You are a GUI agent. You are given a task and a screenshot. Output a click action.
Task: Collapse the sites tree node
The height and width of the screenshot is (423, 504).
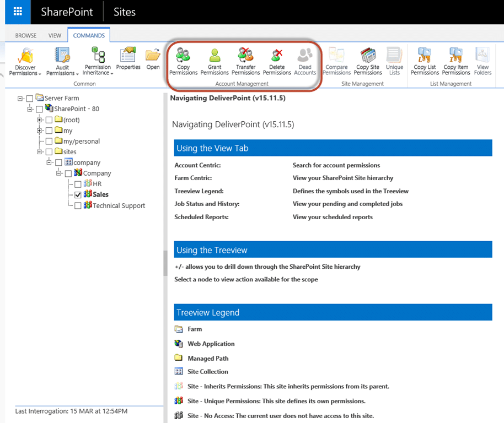(x=40, y=152)
